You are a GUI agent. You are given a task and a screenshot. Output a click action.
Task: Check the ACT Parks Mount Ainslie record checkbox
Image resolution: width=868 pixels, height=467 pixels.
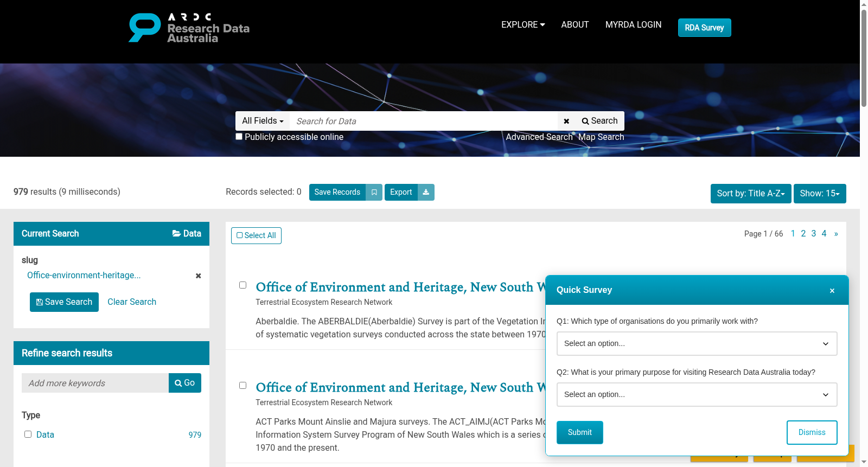pyautogui.click(x=243, y=386)
